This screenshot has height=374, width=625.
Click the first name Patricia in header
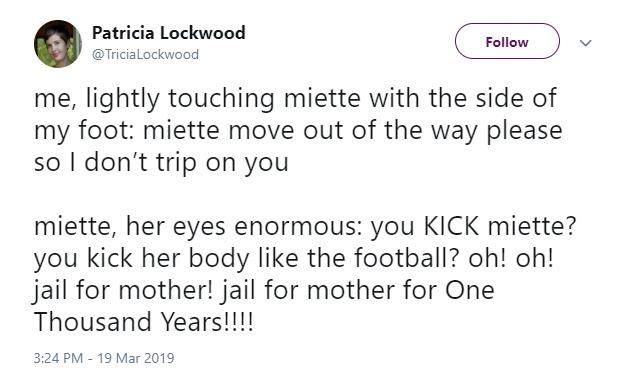tap(123, 33)
